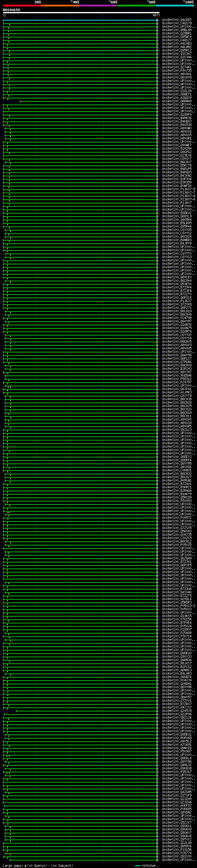The width and height of the screenshot is (197, 868).
Task: Open hit UniRef100_A8VUW0
Action: [x=176, y=128]
